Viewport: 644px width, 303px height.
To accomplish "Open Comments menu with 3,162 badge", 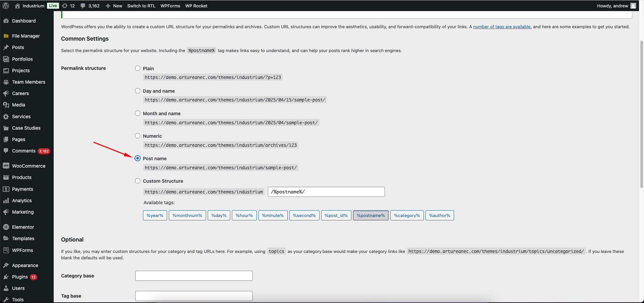I will 27,151.
